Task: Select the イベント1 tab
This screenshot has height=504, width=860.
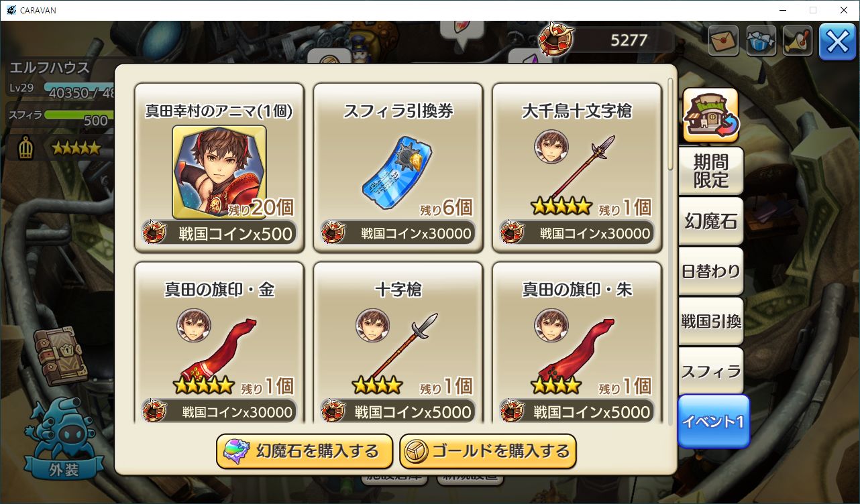Action: click(x=713, y=422)
